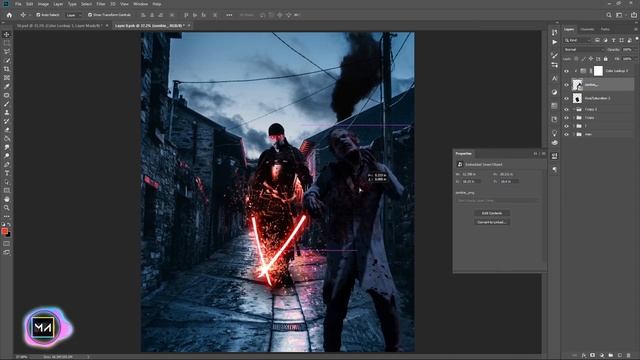This screenshot has width=640, height=360.
Task: Hide the Color Lookup 1 layer
Action: (566, 71)
